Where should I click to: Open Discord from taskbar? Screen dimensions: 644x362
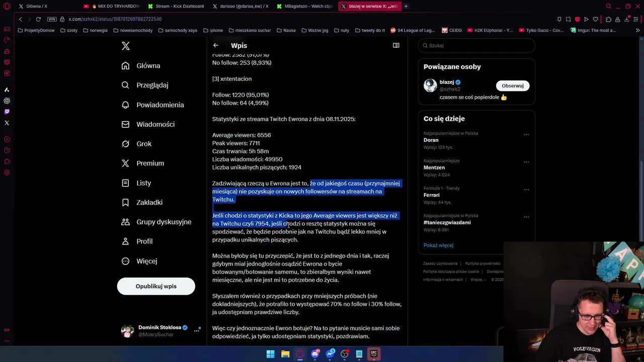(315, 354)
